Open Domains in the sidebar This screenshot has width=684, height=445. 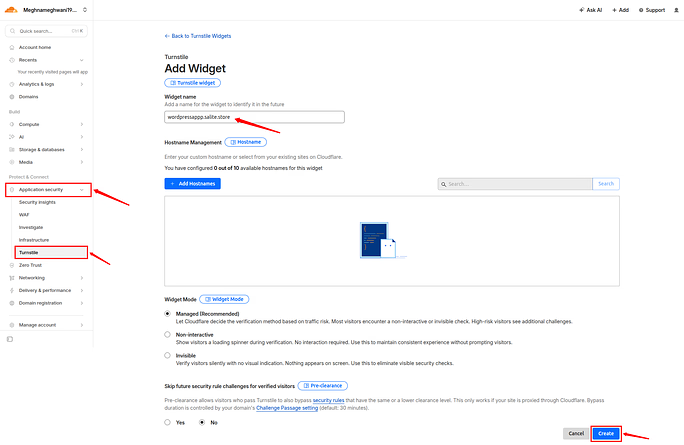point(28,97)
